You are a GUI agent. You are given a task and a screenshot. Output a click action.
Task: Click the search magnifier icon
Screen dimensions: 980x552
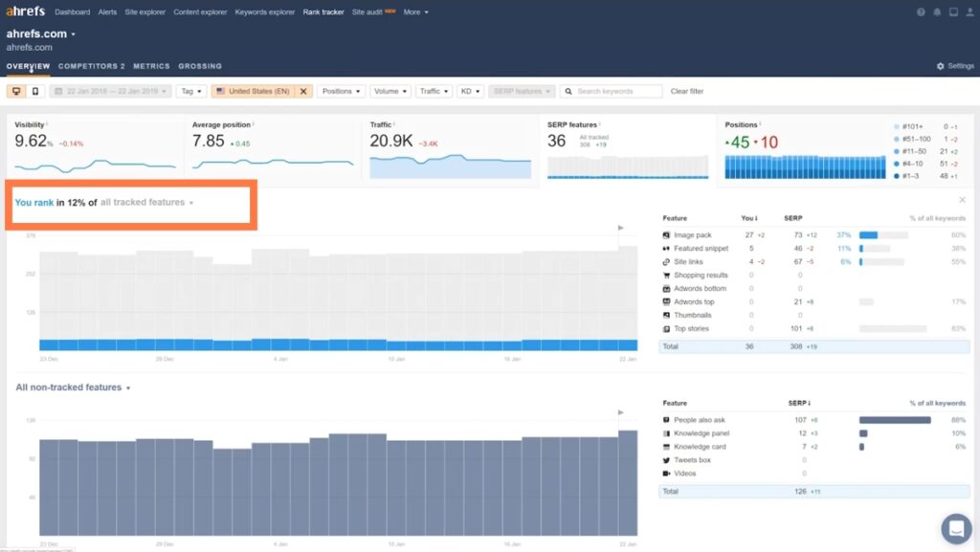[568, 91]
